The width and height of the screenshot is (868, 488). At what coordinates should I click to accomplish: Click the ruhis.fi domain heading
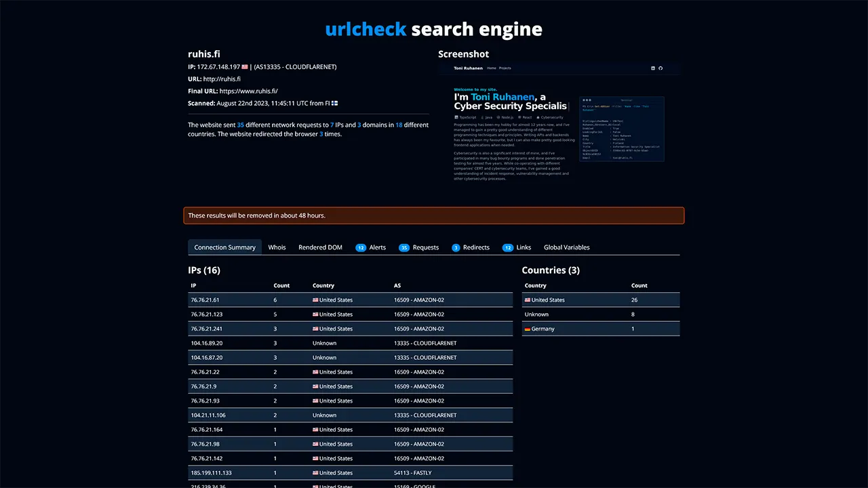[204, 54]
